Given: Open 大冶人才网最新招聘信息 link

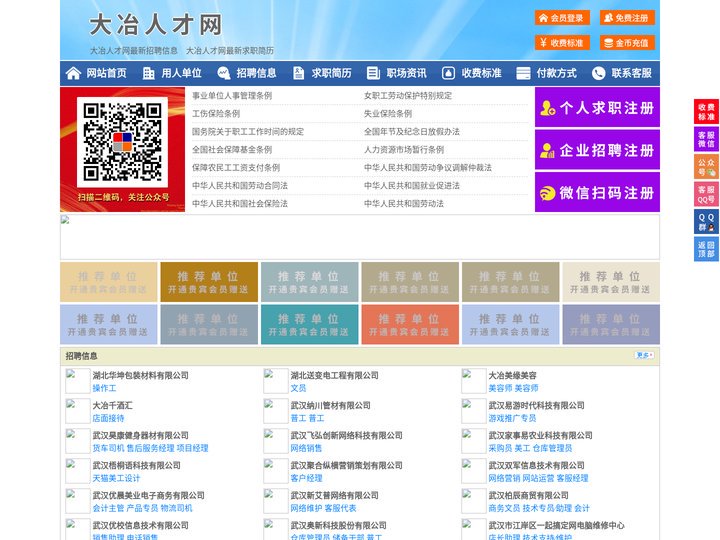Looking at the screenshot, I should 134,51.
